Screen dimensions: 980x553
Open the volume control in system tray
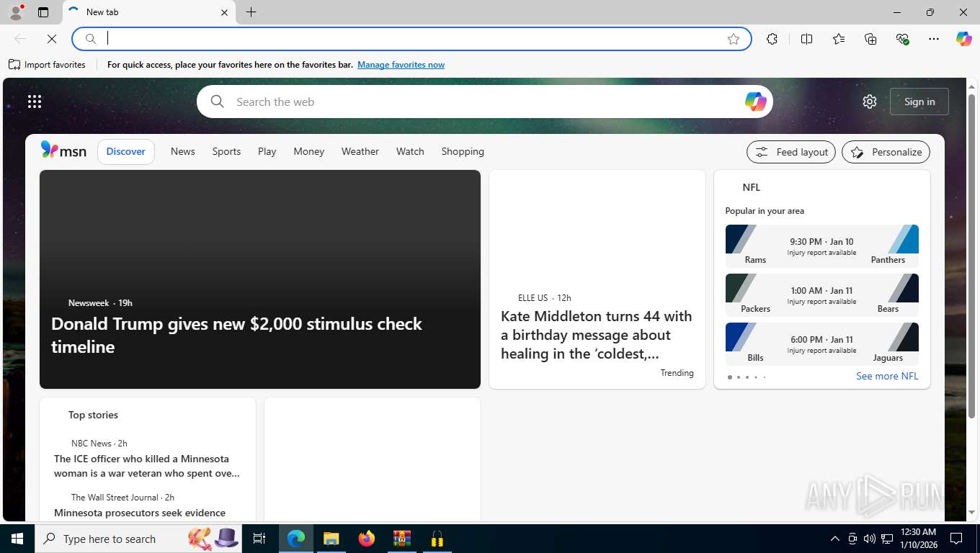(869, 539)
